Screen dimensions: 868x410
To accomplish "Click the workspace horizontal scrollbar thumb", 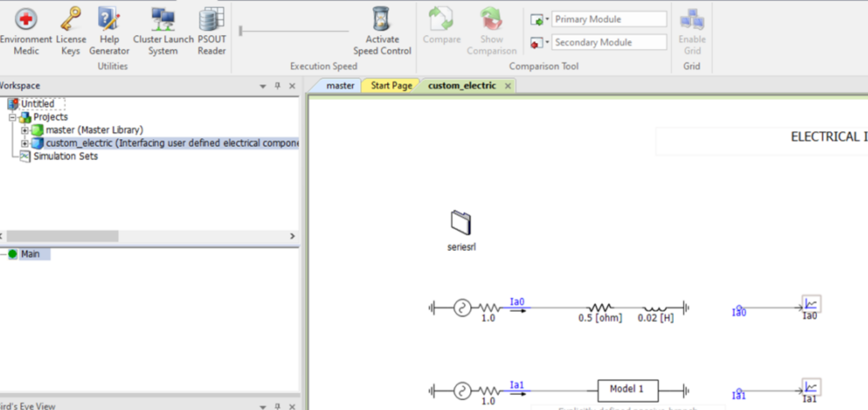I will [x=62, y=236].
